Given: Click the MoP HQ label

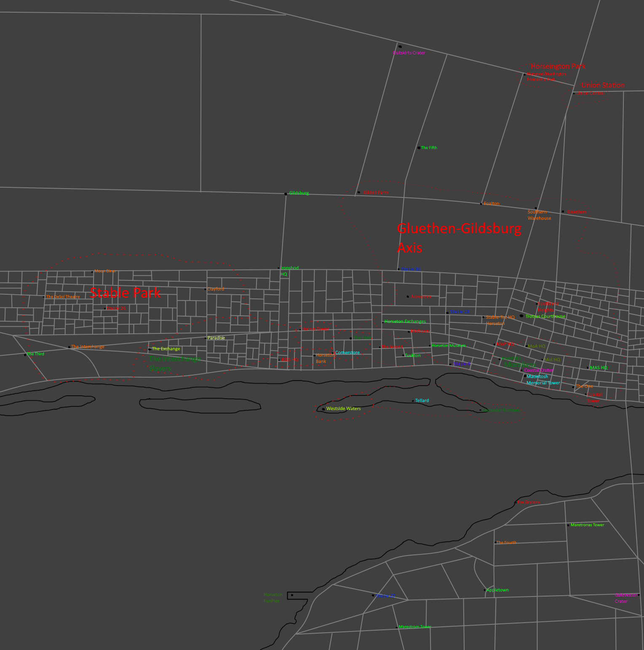Looking at the screenshot, I should [x=505, y=344].
